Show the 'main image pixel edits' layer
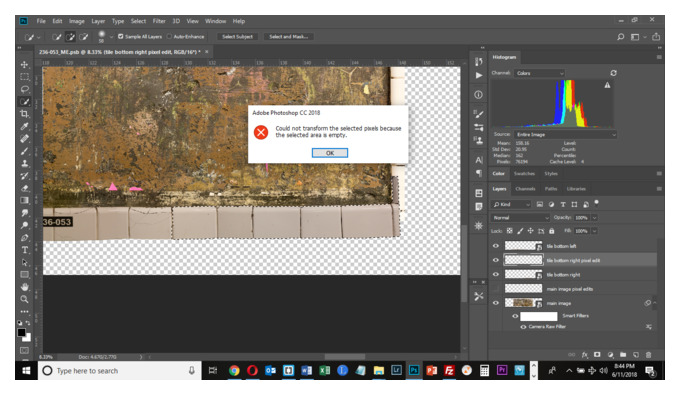Image resolution: width=680 pixels, height=395 pixels. pyautogui.click(x=496, y=289)
